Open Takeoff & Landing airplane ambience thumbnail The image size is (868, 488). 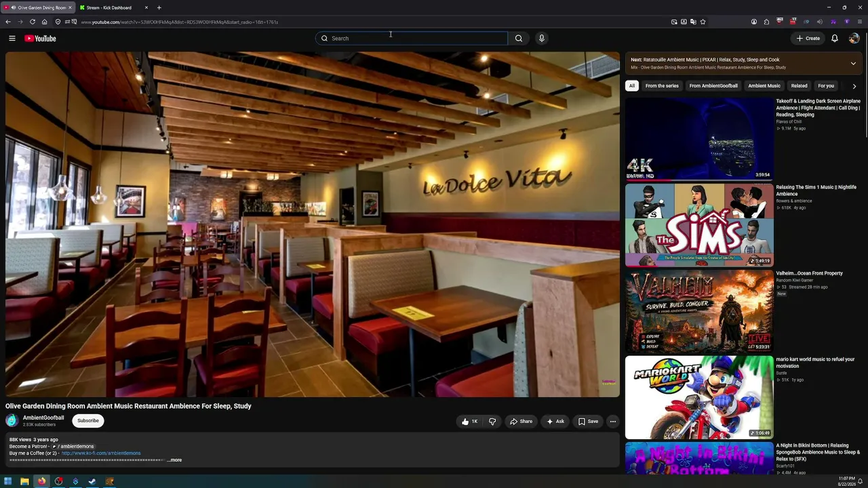pyautogui.click(x=699, y=139)
